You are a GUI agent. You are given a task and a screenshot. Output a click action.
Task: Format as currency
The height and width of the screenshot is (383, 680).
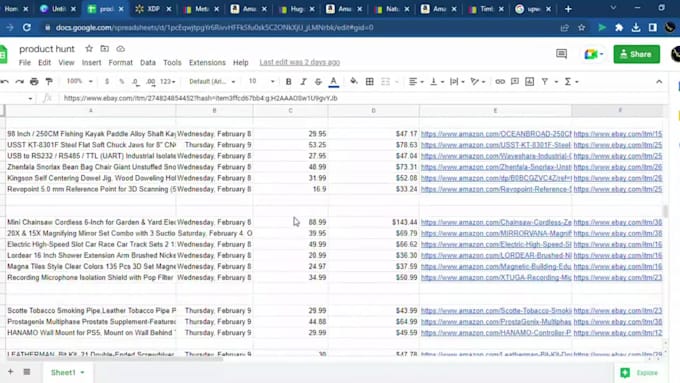pos(107,82)
